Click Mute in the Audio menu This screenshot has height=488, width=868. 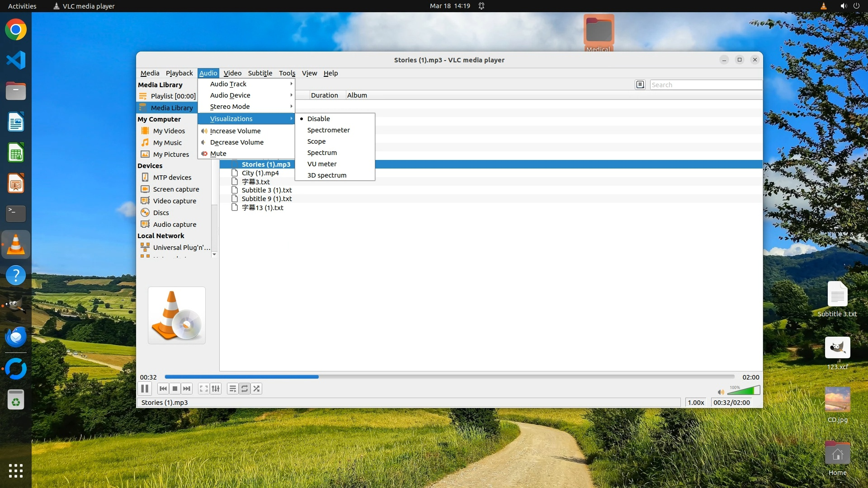[218, 154]
